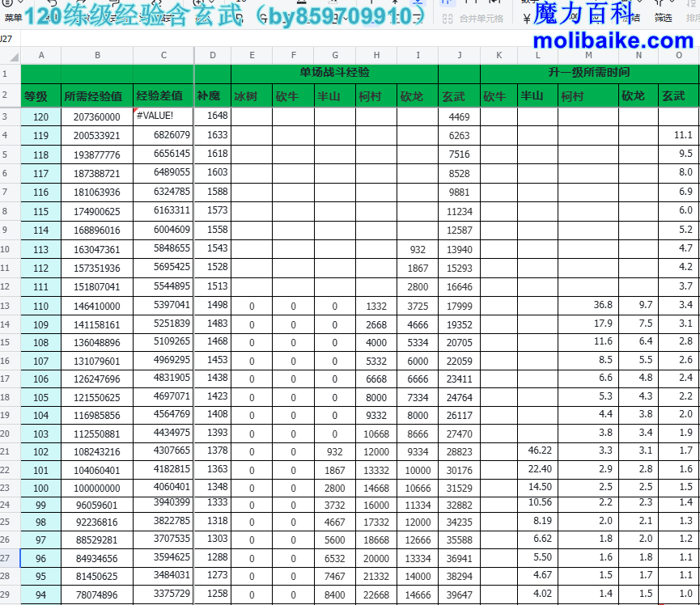
Task: Click the cell name box showing J27
Action: click(x=10, y=39)
